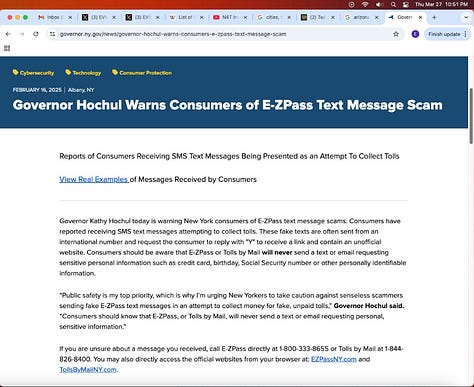Open the date and time in menu bar

pyautogui.click(x=441, y=4)
